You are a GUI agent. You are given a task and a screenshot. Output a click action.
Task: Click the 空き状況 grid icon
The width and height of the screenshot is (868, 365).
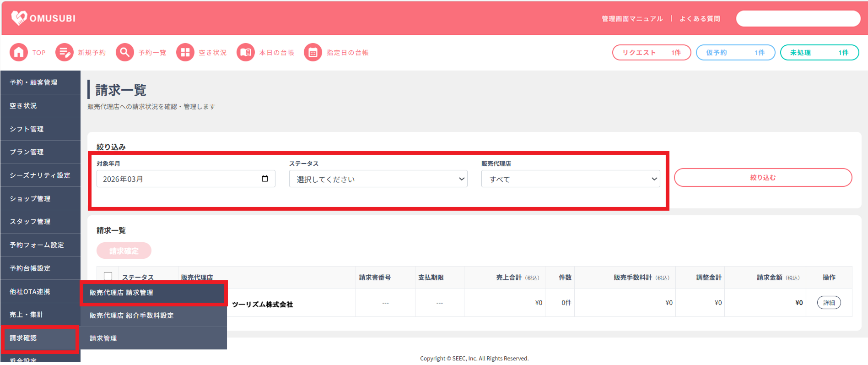coord(185,53)
